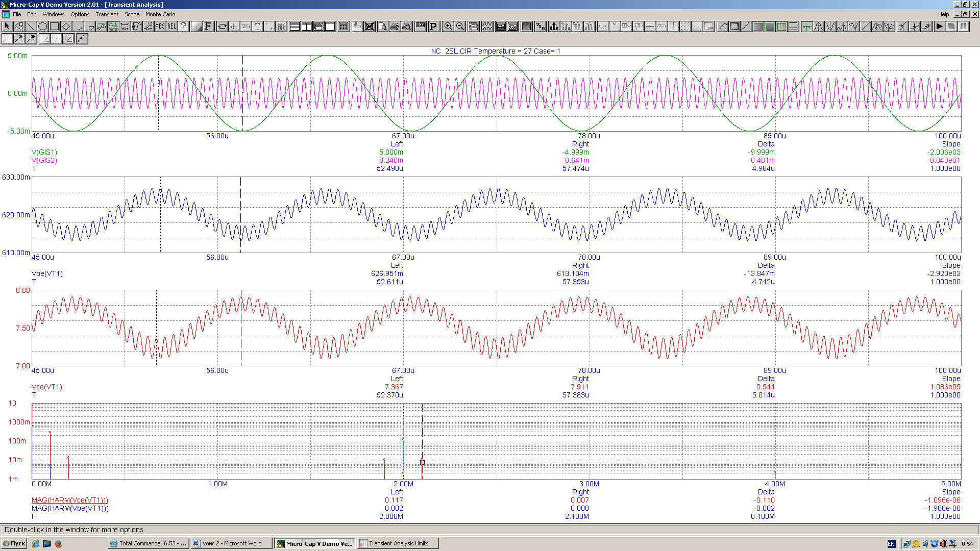Click the Пуск Start button
The image size is (980, 551).
[x=14, y=544]
